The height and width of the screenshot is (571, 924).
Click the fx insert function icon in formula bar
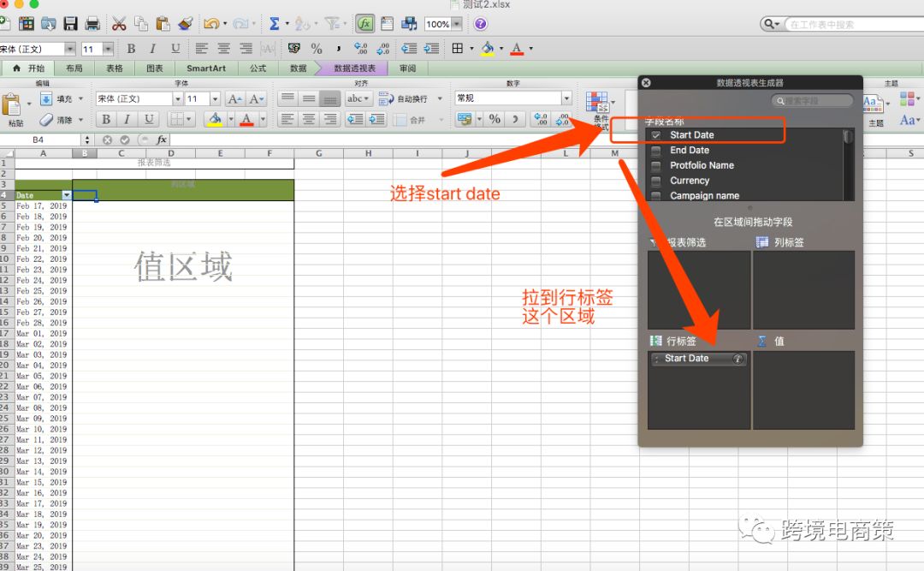(162, 140)
